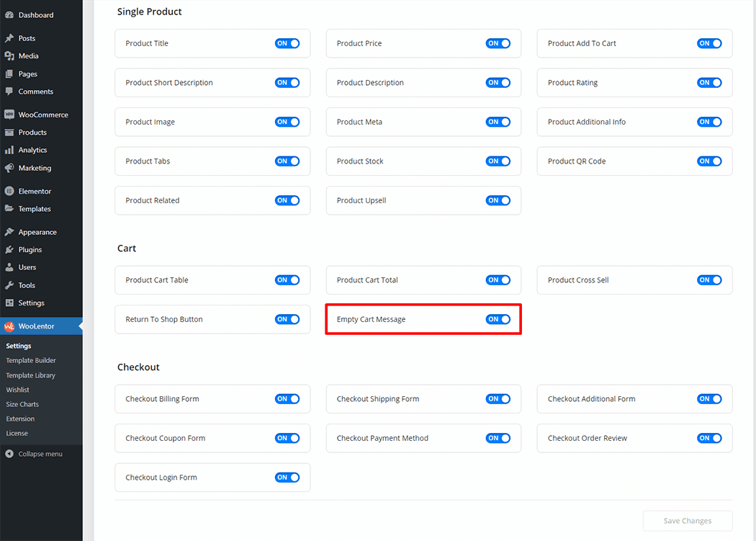Click the WooCommerce icon in sidebar
Screen dimensions: 756x541
tap(9, 115)
